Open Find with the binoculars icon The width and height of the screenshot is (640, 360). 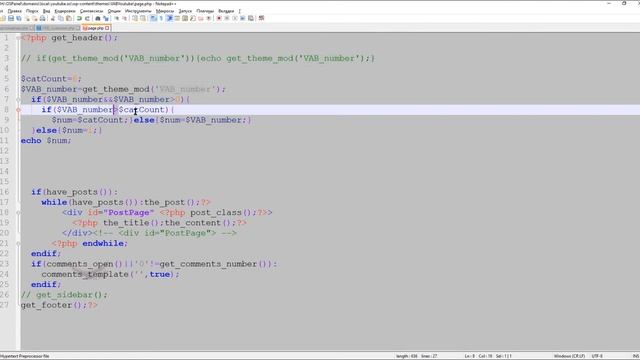98,18
